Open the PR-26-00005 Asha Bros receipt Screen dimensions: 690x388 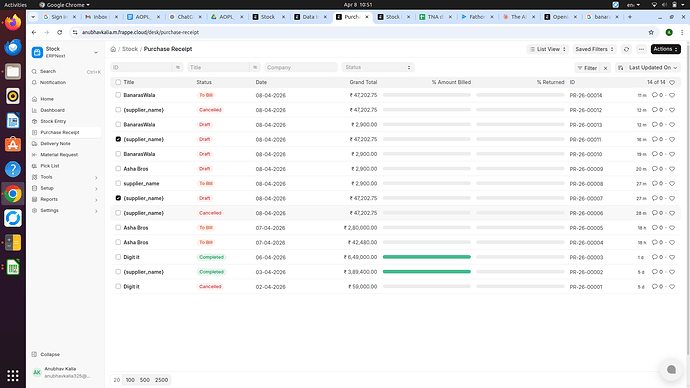(x=136, y=228)
